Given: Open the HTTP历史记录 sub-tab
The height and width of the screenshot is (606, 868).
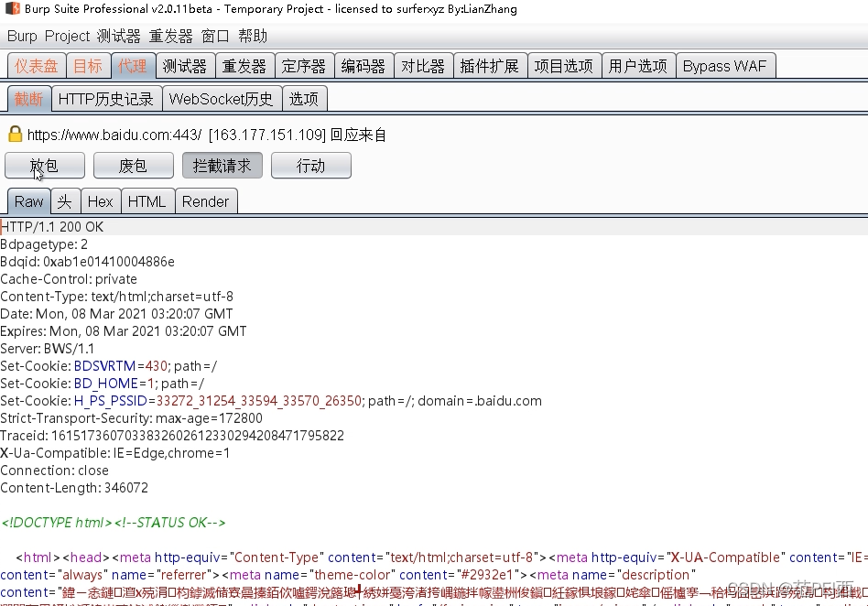Looking at the screenshot, I should (106, 99).
